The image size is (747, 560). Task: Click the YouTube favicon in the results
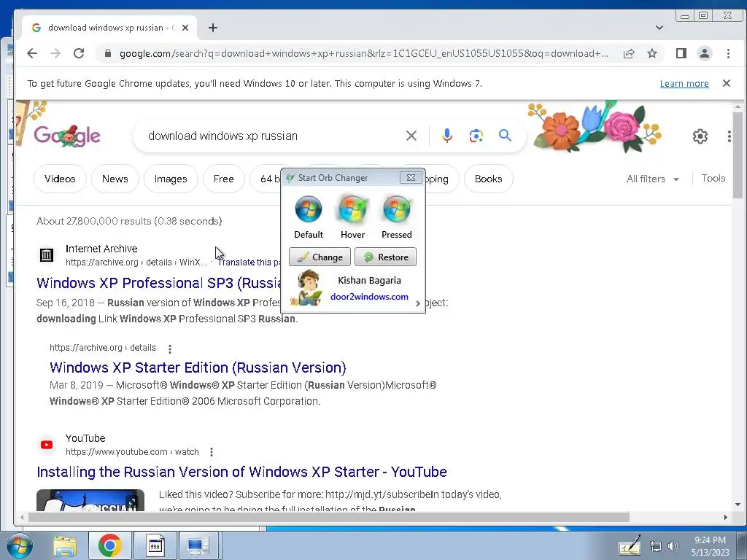[x=46, y=445]
